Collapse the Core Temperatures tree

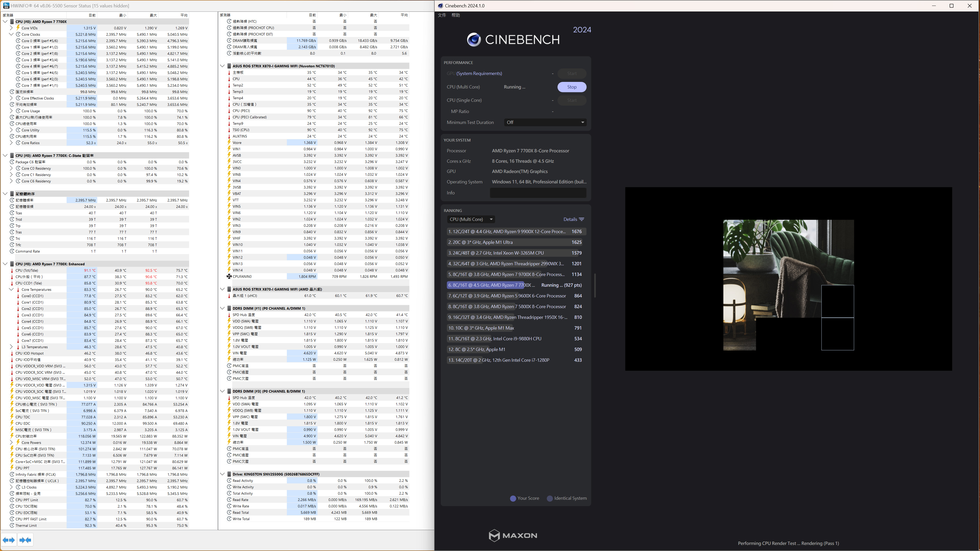click(x=11, y=289)
